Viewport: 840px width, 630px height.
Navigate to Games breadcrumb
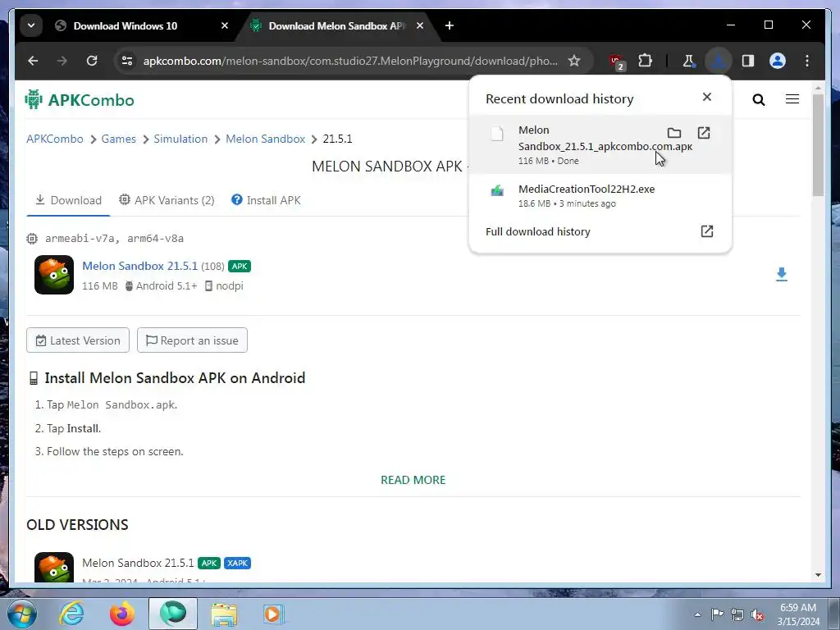(118, 139)
